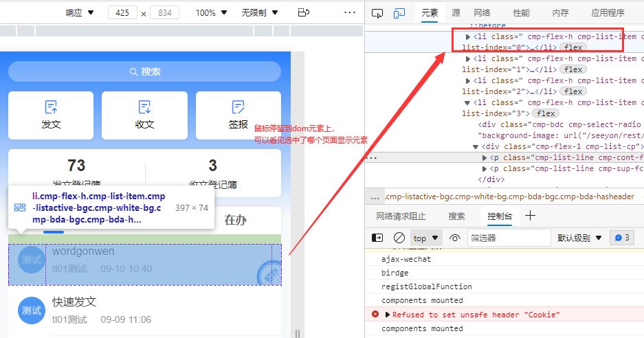Open the 发文 card
This screenshot has width=644, height=338.
point(51,115)
